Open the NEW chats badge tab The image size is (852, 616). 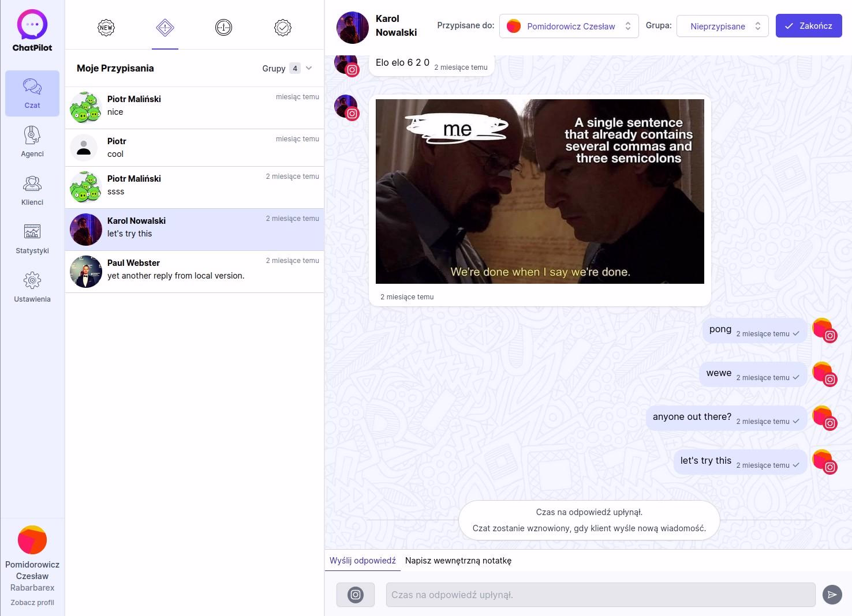coord(106,28)
